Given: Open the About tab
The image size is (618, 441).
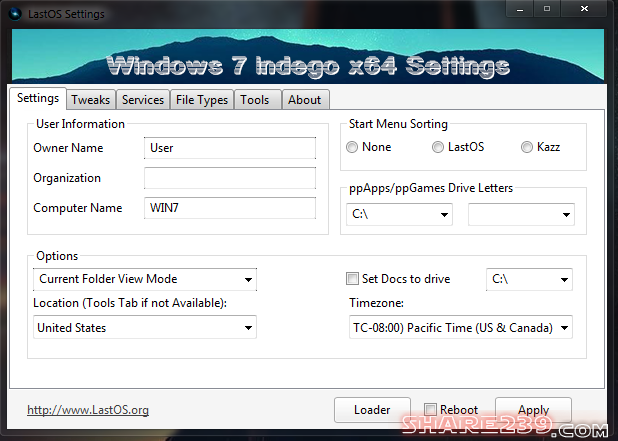Looking at the screenshot, I should pos(304,100).
